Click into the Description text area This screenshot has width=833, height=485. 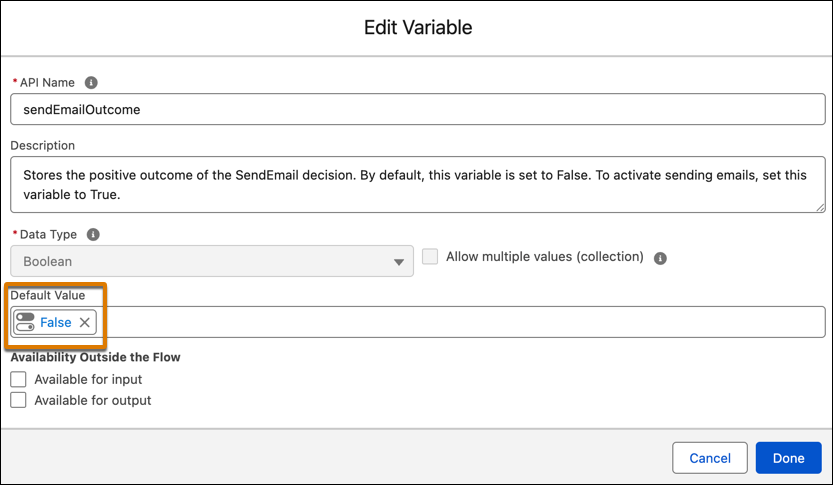418,185
